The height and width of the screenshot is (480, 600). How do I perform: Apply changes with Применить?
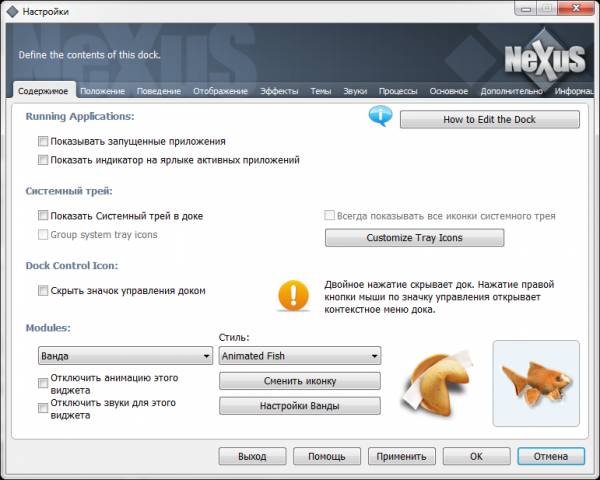pos(401,456)
